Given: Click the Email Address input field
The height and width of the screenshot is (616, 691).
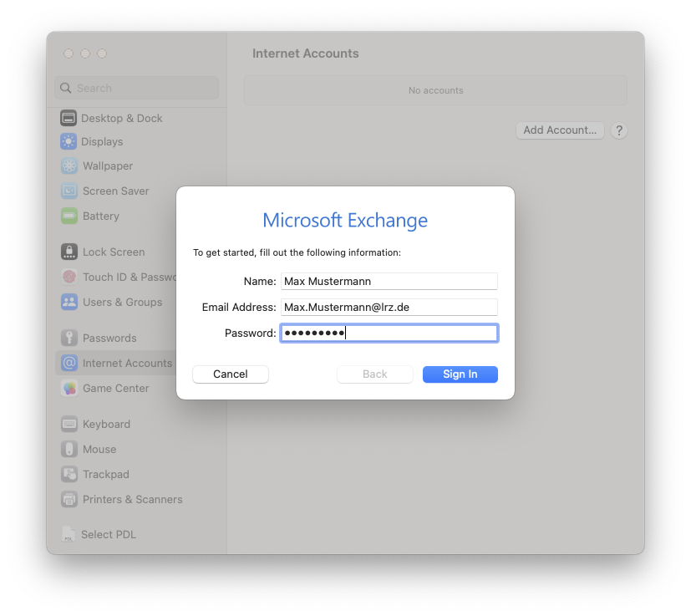Looking at the screenshot, I should click(x=389, y=307).
